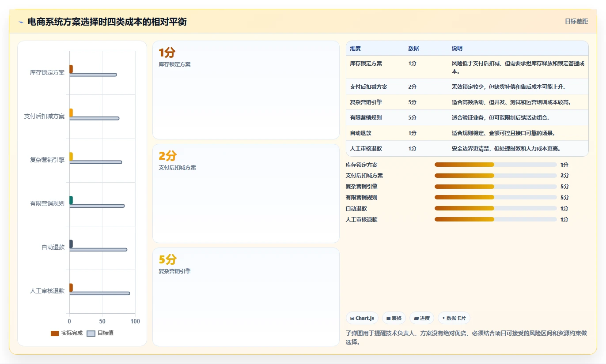Click the 自动退款 dark actual bar in chart
The width and height of the screenshot is (606, 364).
click(71, 244)
